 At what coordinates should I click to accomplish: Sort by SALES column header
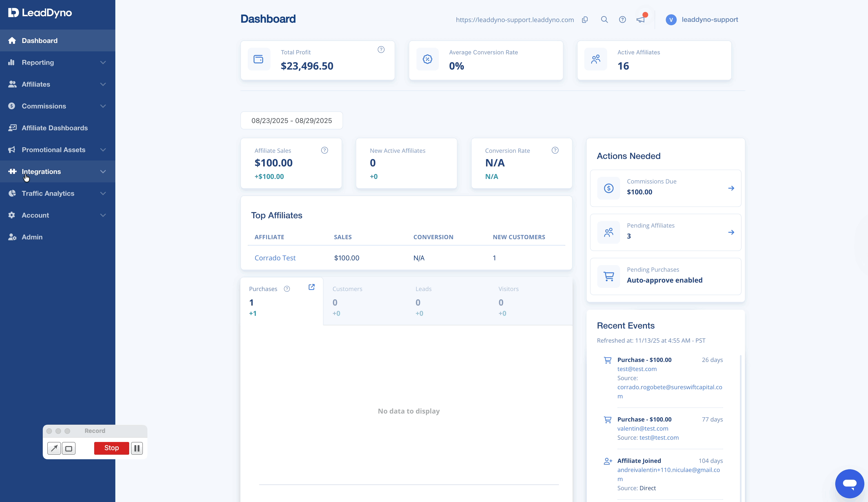pos(343,237)
